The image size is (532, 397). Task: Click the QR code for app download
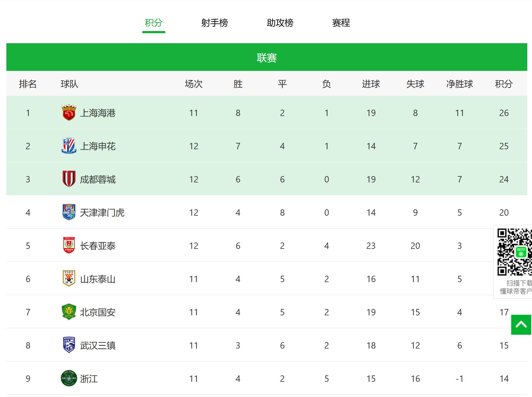514,252
